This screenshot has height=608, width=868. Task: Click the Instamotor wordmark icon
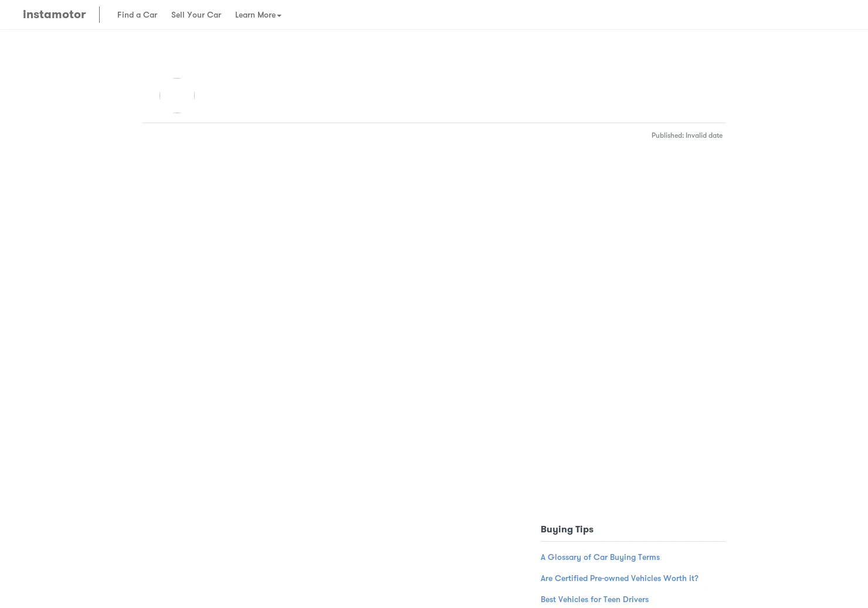54,14
